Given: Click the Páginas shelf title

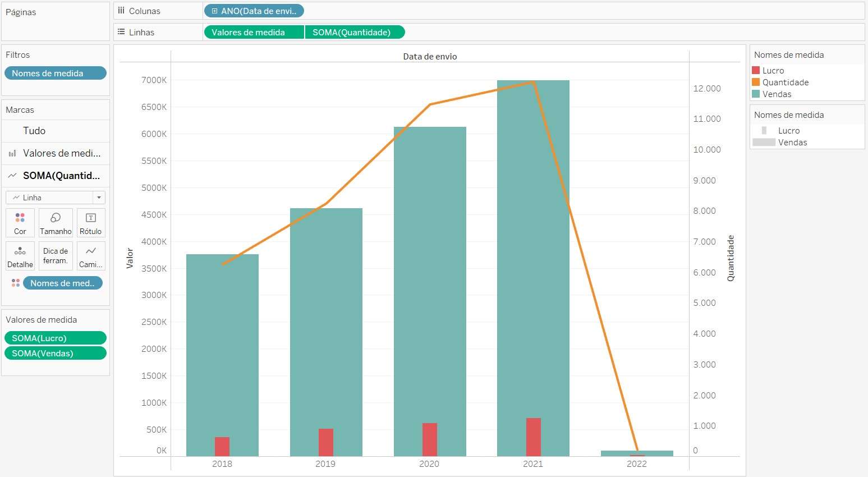Looking at the screenshot, I should tap(21, 12).
